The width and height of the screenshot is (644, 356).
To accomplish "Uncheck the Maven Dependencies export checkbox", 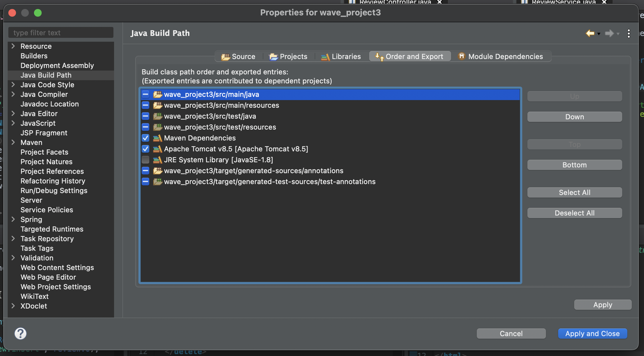I will point(145,138).
